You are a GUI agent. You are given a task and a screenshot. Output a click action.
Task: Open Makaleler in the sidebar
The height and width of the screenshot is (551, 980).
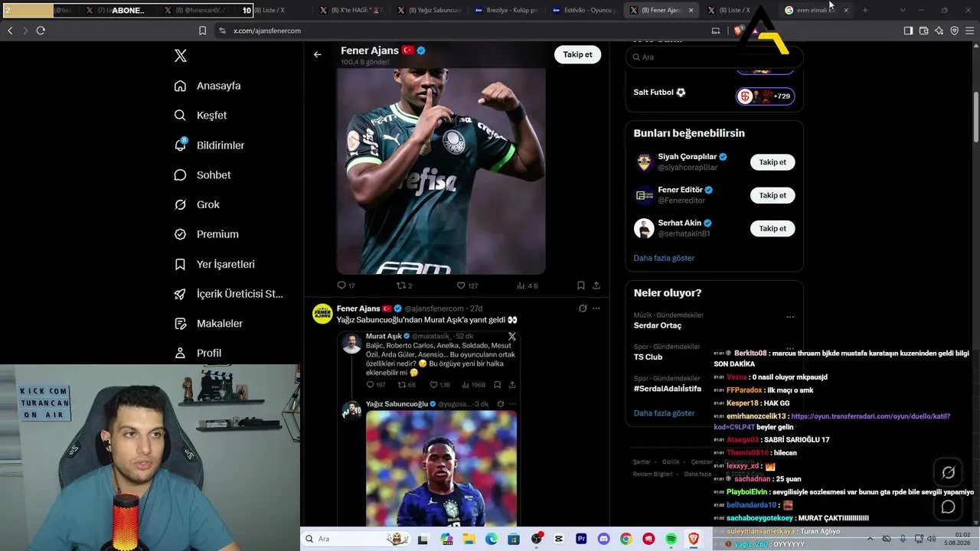[x=208, y=324]
